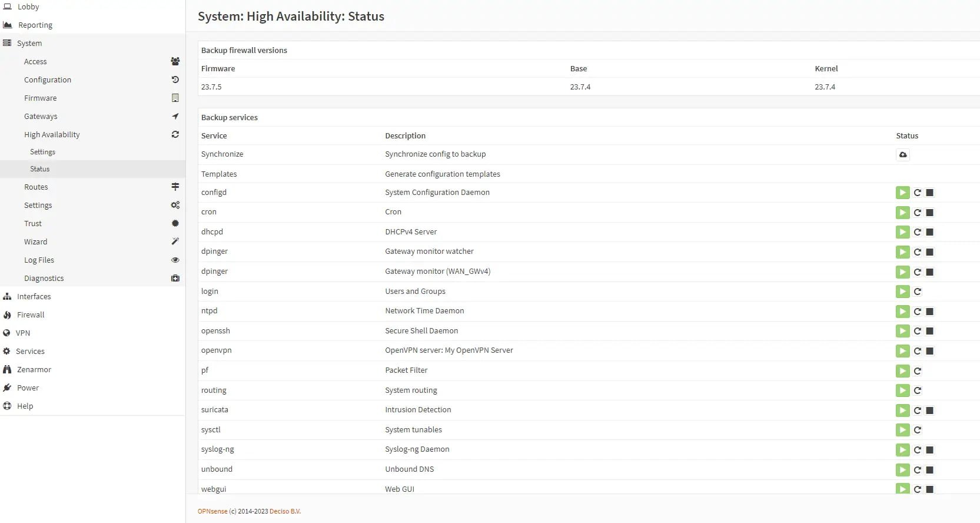The height and width of the screenshot is (523, 980).
Task: Open Trust in the sidebar
Action: click(92, 223)
